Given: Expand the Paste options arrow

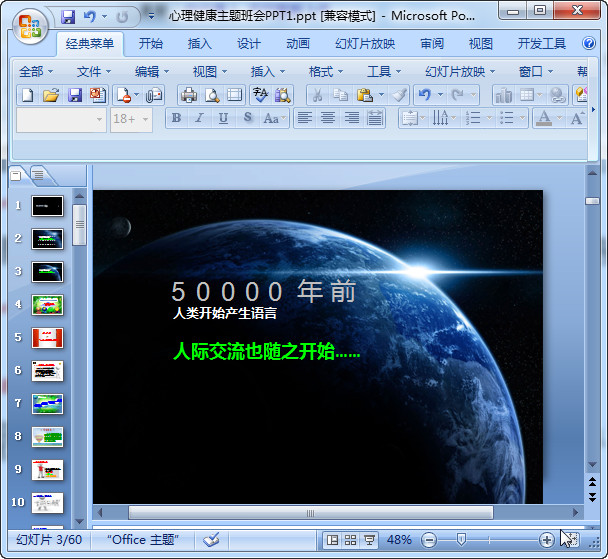Looking at the screenshot, I should 382,95.
